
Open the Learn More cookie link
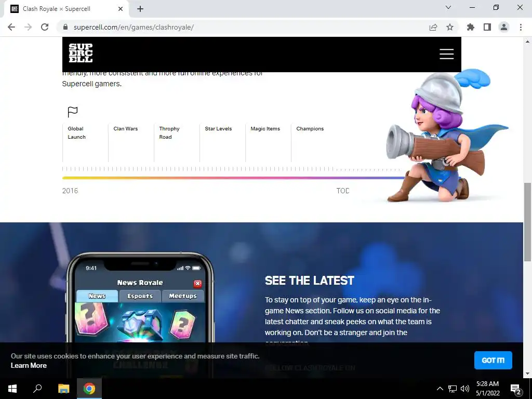[29, 365]
